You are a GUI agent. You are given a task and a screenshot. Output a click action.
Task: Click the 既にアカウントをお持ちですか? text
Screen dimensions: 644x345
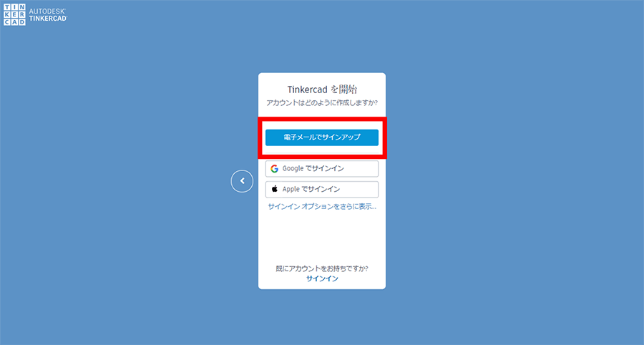pyautogui.click(x=322, y=268)
